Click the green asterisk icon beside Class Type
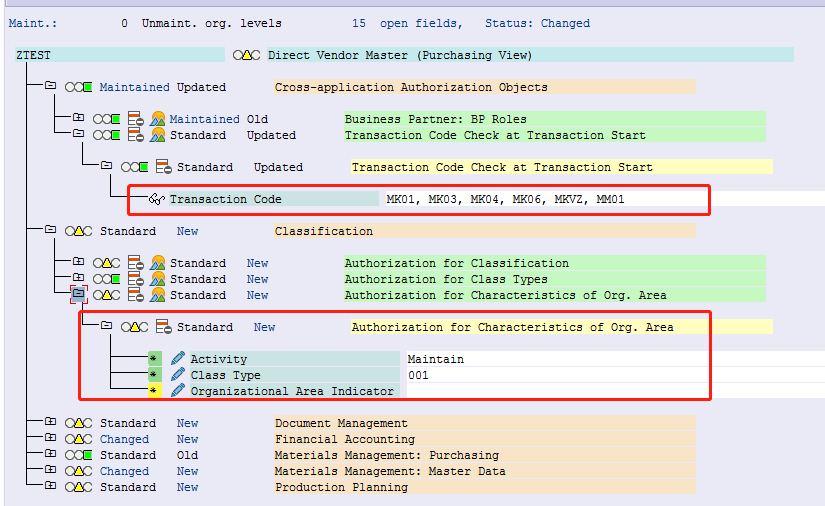This screenshot has width=825, height=506. coord(154,375)
